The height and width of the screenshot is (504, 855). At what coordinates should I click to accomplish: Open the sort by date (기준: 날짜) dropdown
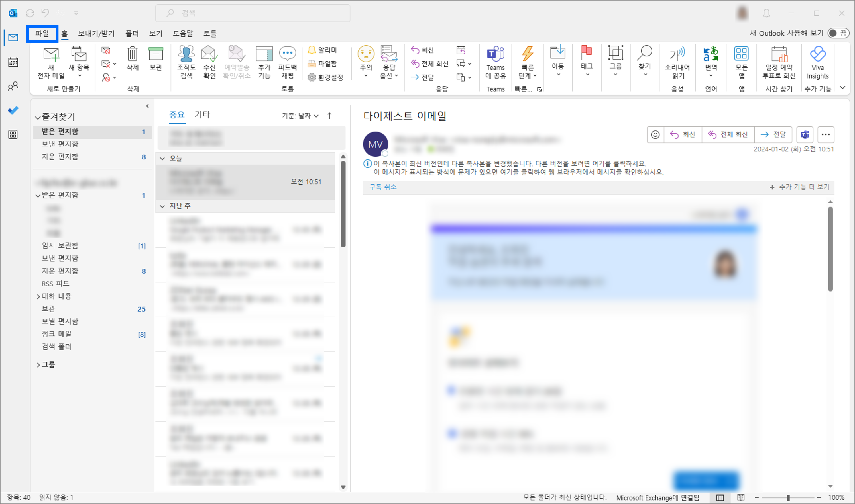point(300,116)
